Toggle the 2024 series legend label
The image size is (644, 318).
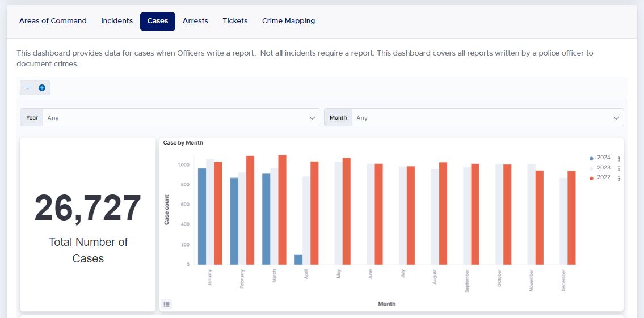604,158
